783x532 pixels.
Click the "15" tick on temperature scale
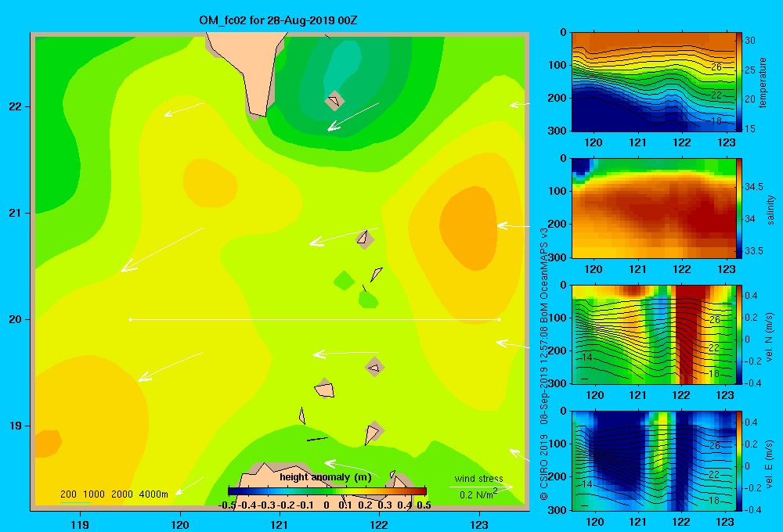pos(749,128)
